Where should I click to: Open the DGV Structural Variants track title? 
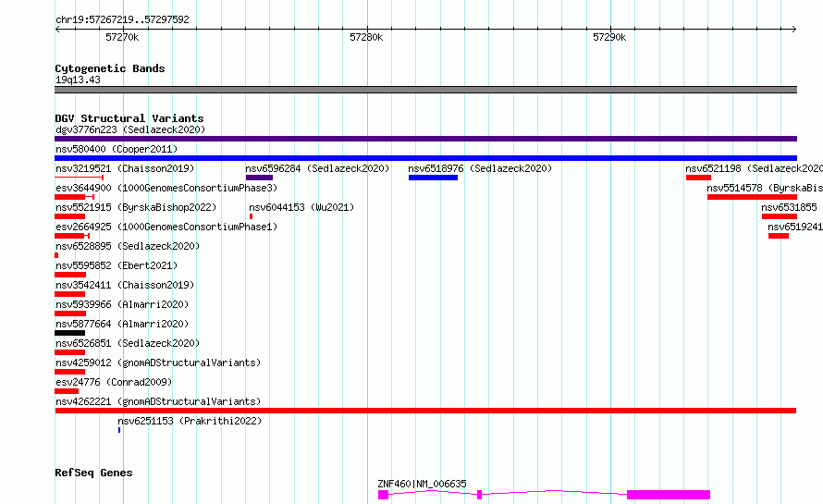point(129,118)
